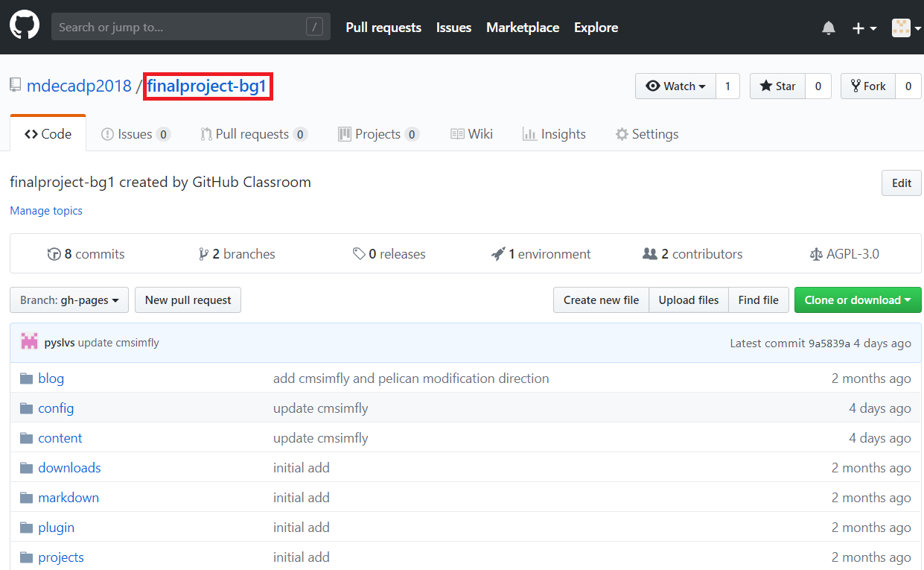924x570 pixels.
Task: Click the branches icon
Action: tap(203, 254)
